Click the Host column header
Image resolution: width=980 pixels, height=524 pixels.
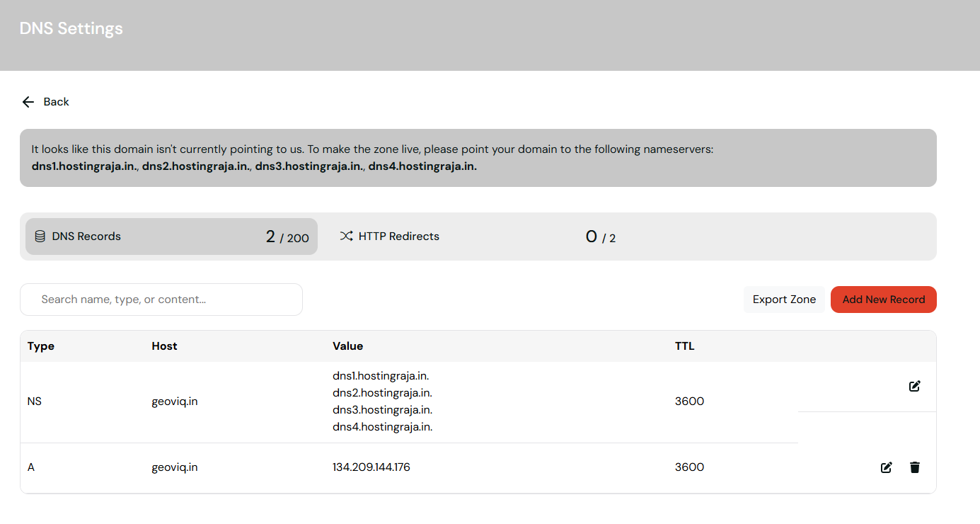tap(164, 346)
